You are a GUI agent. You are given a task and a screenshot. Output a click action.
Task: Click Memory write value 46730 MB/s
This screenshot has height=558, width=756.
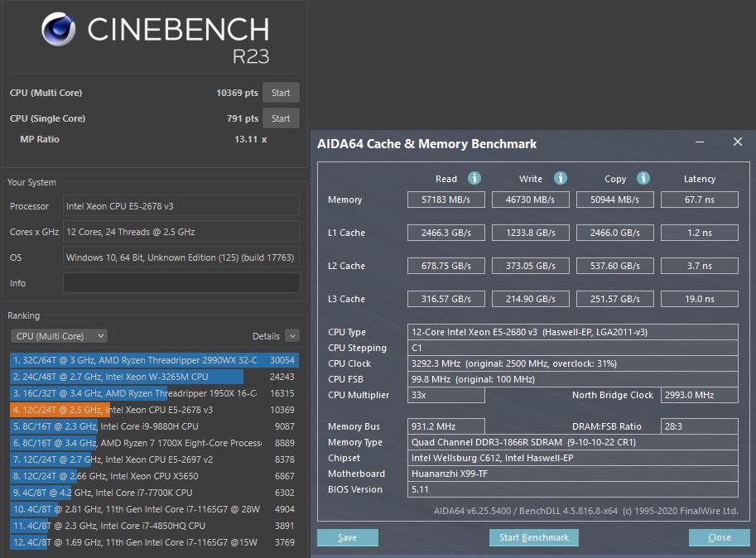click(530, 200)
